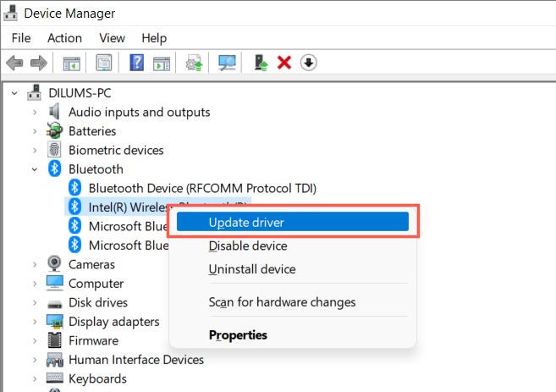This screenshot has width=556, height=392.
Task: Click the Scan for hardware changes monitor icon
Action: pos(227,63)
